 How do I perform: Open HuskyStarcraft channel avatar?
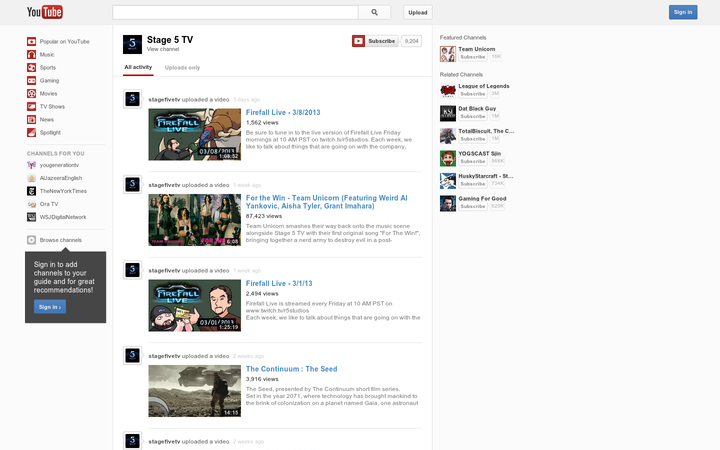click(448, 180)
